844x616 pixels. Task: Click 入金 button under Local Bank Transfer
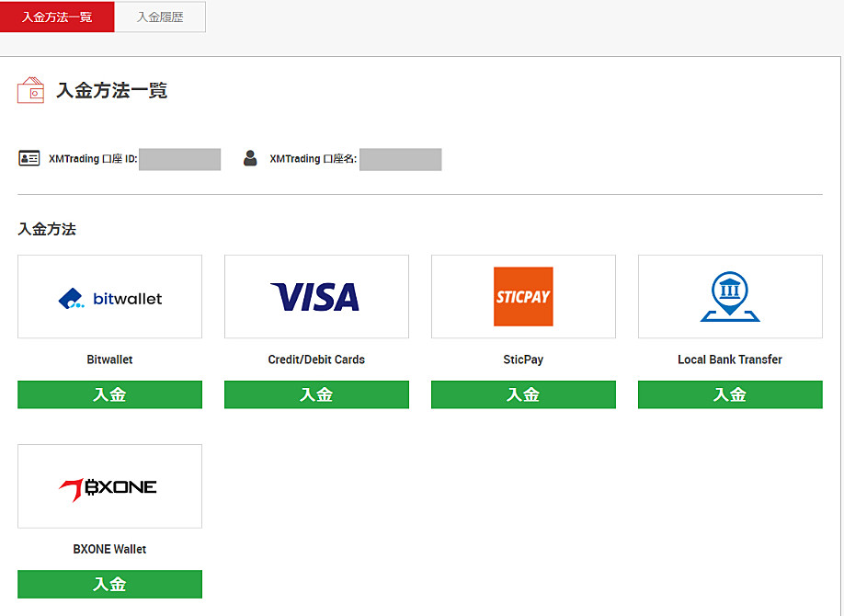[x=730, y=394]
